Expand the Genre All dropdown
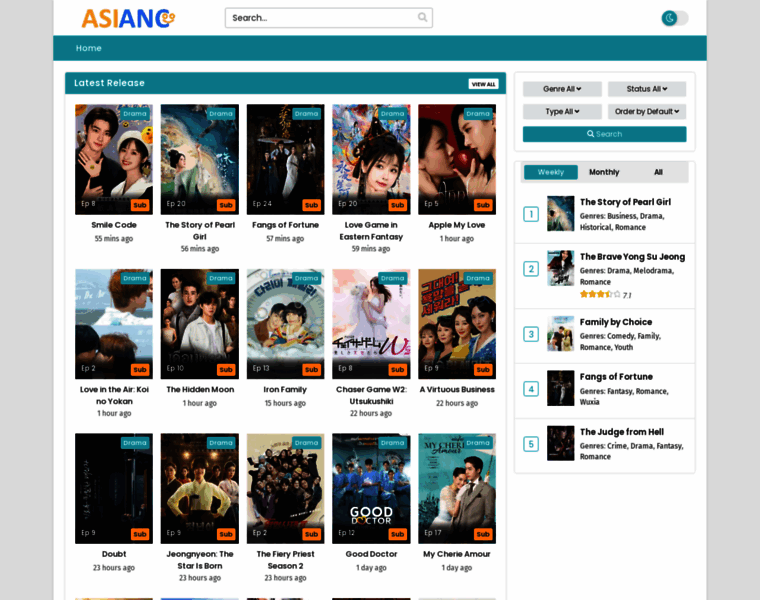 (x=562, y=89)
